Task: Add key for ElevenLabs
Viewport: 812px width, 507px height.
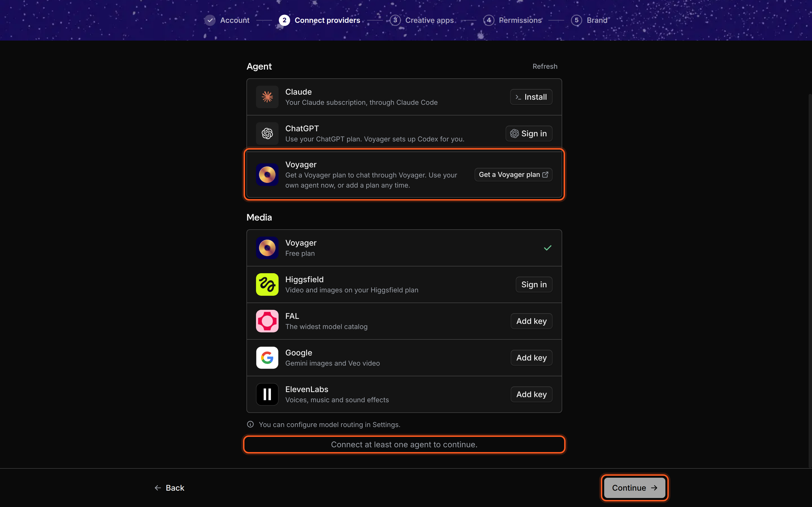Action: coord(531,394)
